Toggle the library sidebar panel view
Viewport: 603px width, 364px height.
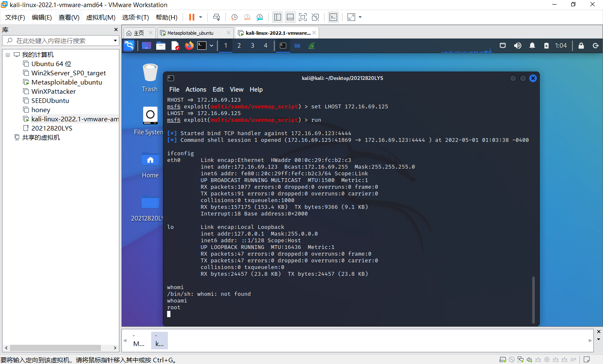point(278,17)
